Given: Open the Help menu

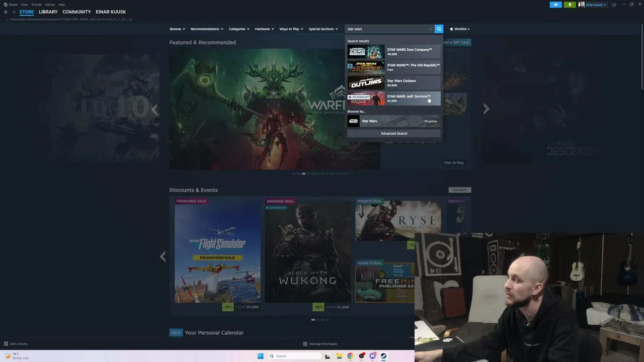Looking at the screenshot, I should tap(61, 5).
